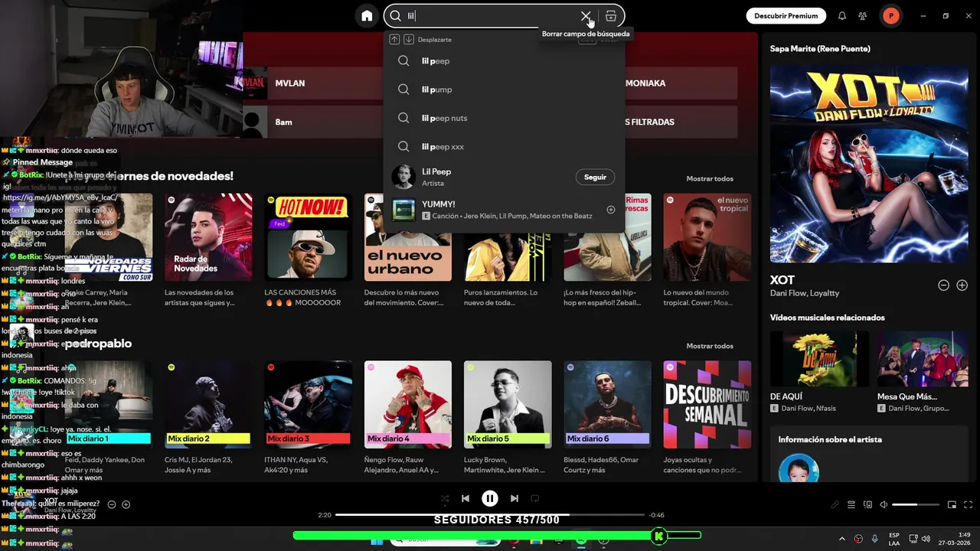Click Mostrar todos for the novedades section
This screenshot has height=551, width=980.
710,178
